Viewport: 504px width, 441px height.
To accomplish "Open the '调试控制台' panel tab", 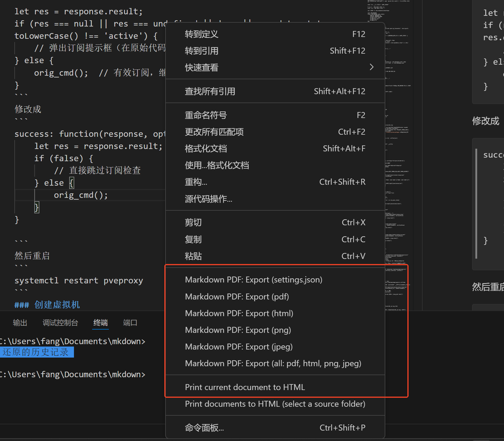I will click(x=60, y=323).
